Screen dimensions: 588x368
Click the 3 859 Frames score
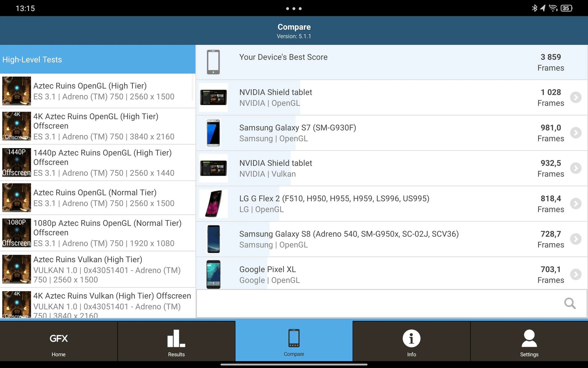(x=551, y=63)
